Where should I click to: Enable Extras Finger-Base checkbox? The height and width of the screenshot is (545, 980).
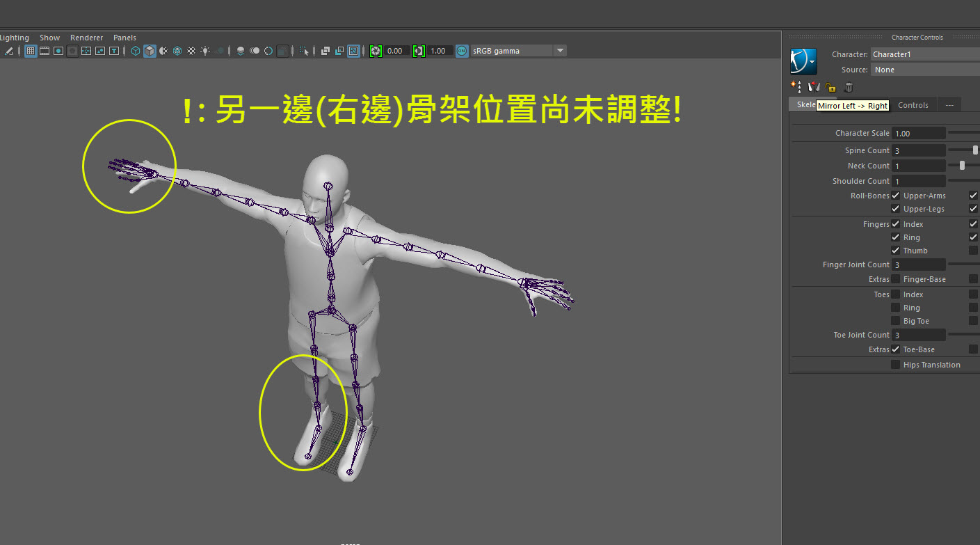pos(896,279)
